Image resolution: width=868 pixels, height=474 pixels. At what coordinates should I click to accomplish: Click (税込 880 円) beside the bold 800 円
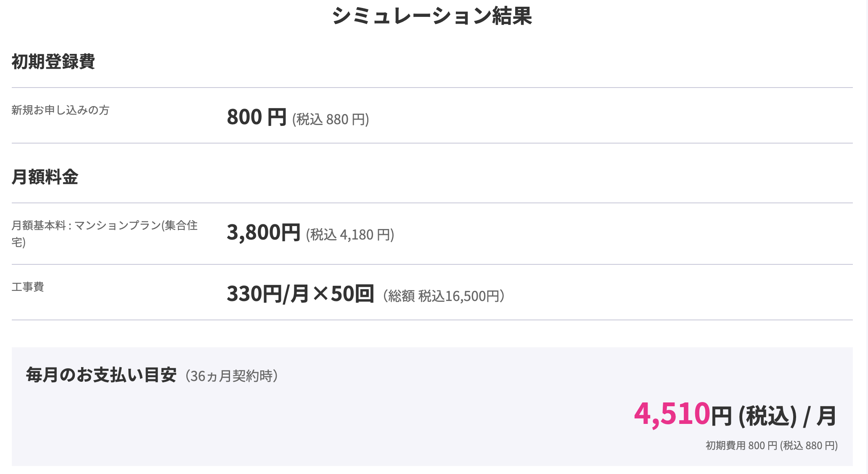tap(331, 120)
